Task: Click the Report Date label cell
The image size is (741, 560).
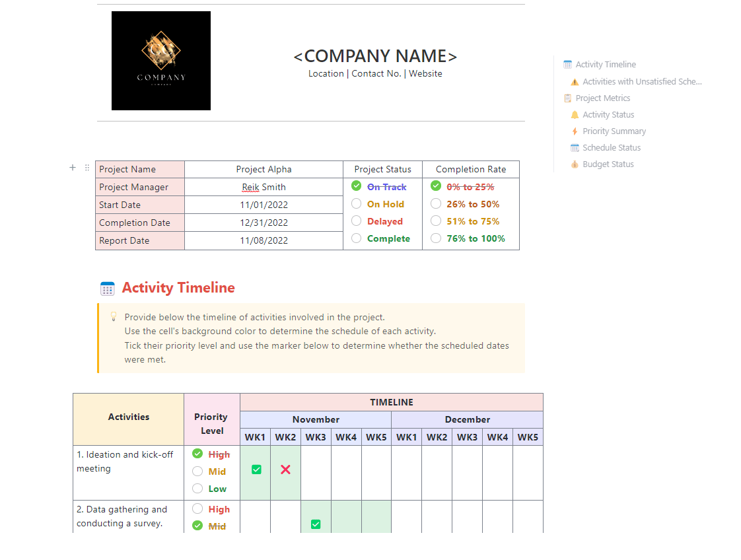Action: [140, 240]
